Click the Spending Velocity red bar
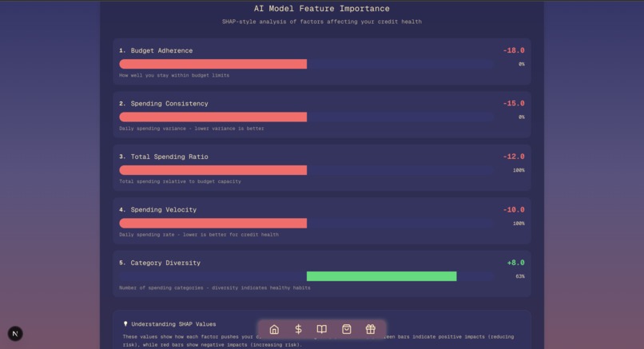 [213, 224]
